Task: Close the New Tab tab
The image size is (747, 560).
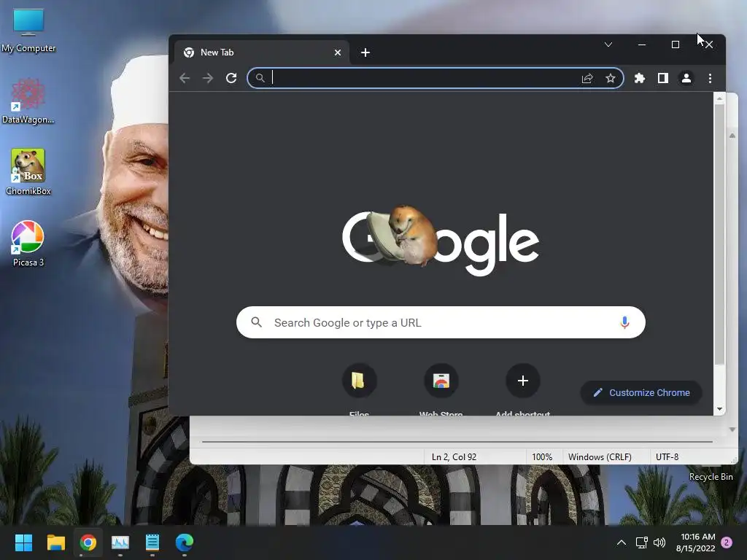Action: point(338,52)
